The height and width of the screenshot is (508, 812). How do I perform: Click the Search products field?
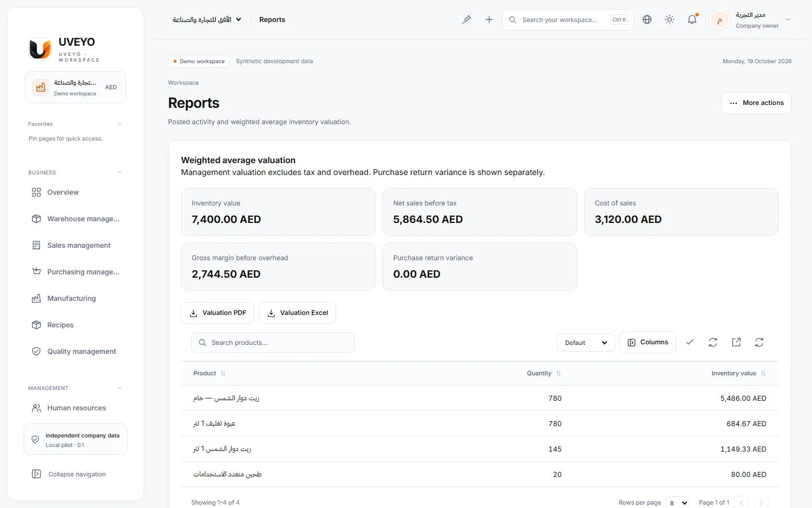(x=273, y=343)
